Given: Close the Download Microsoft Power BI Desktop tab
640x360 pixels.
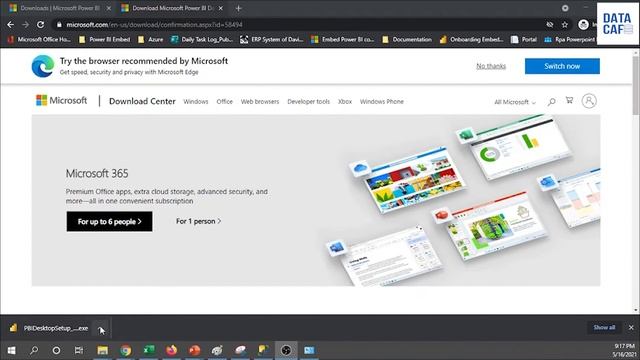Looking at the screenshot, I should click(221, 8).
